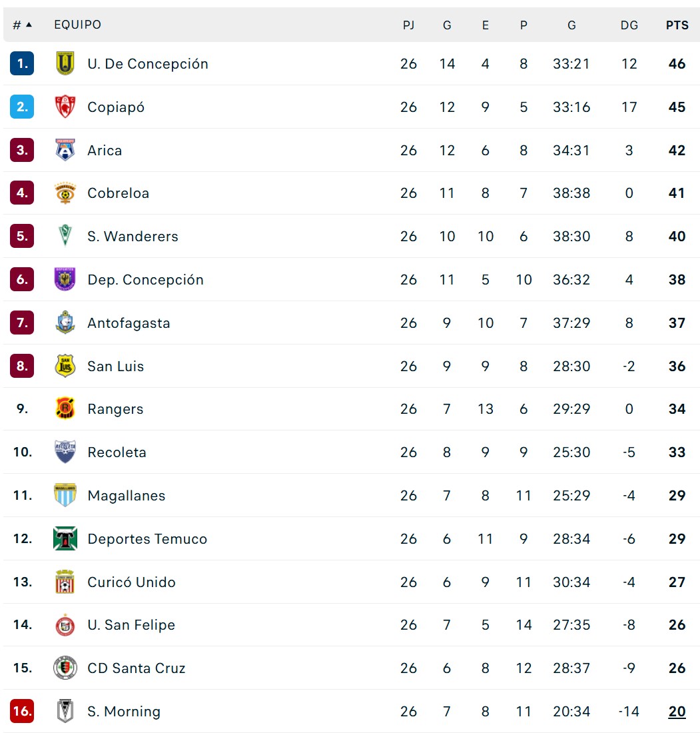
Task: Sort by the DG goal difference header
Action: click(629, 25)
